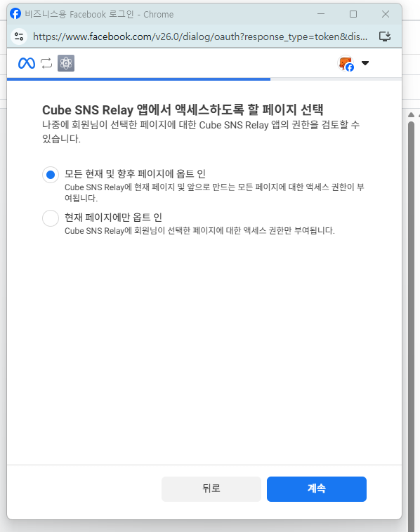Viewport: 420px width, 532px height.
Task: Click heading 'Cube SNS Relay 앱에서 액세스하도록 할 페이지 선택'
Action: pos(183,110)
